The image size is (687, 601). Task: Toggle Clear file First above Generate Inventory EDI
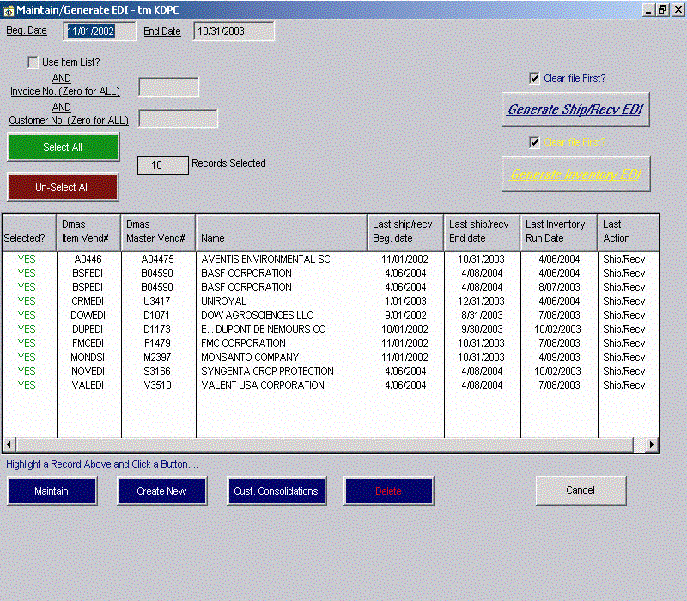(534, 142)
